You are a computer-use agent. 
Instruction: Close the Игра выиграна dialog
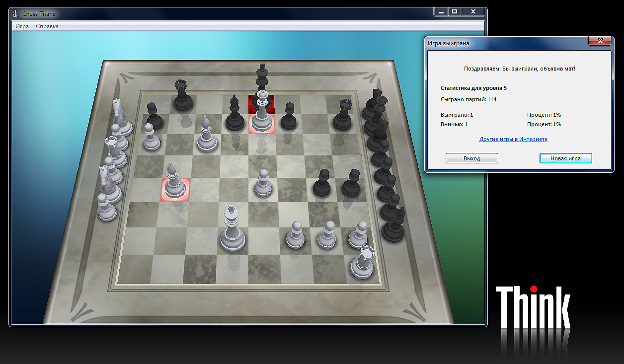pos(600,41)
